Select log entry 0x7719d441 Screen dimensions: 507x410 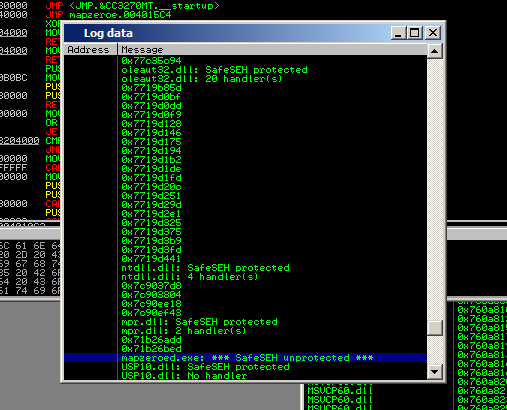click(151, 259)
